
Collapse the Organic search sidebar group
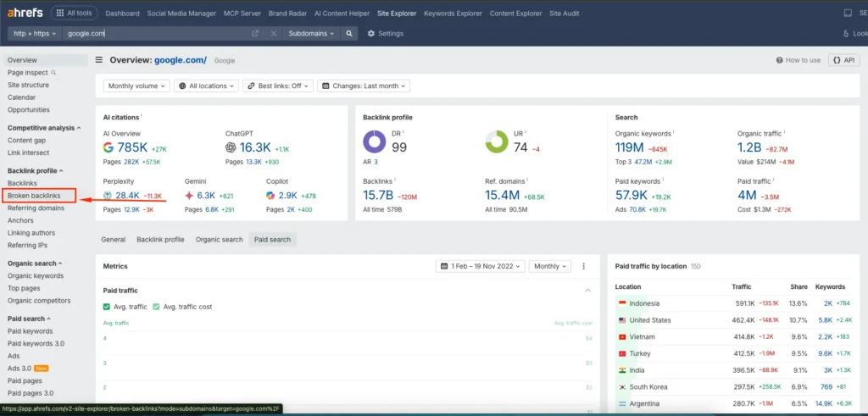pyautogui.click(x=35, y=263)
